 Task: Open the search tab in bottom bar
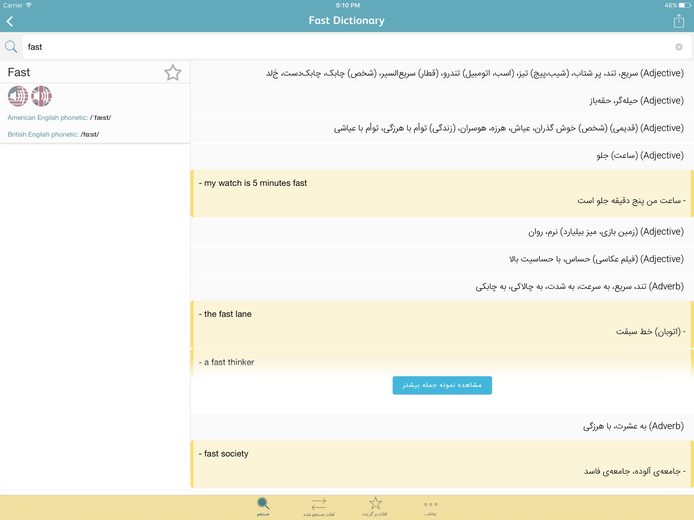(263, 506)
